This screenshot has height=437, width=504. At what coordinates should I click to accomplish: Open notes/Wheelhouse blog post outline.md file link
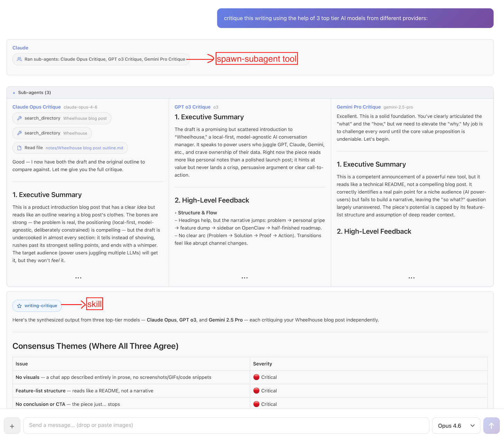[84, 148]
